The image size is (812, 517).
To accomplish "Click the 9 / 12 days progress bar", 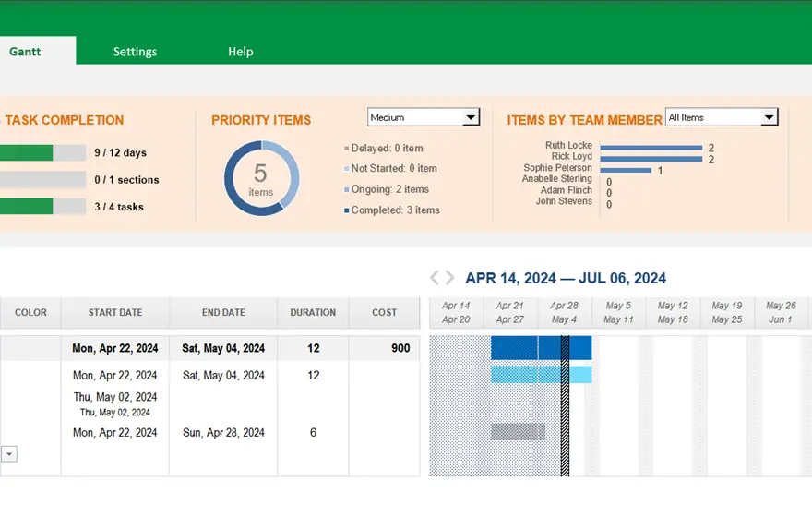I will pyautogui.click(x=42, y=153).
